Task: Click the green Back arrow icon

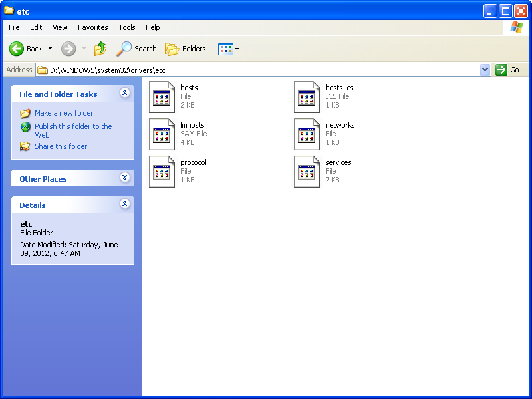Action: pos(16,49)
